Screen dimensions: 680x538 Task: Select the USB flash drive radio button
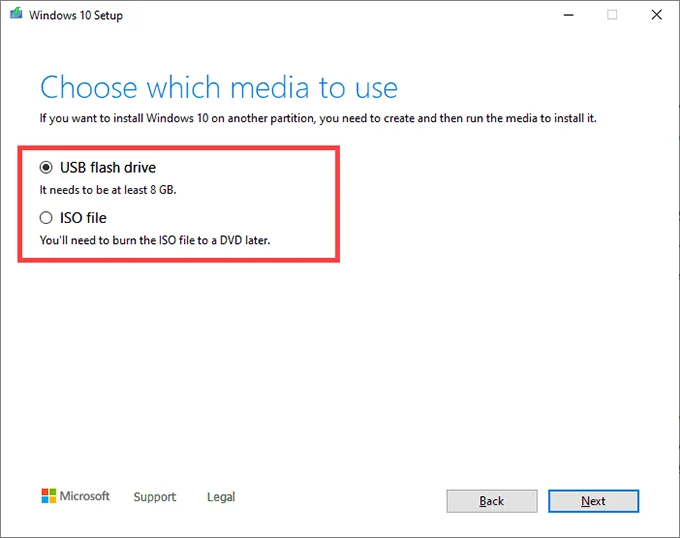[x=46, y=167]
